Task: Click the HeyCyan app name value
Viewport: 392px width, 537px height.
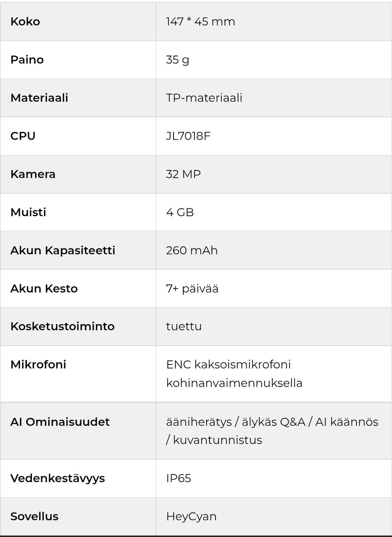Action: (191, 516)
